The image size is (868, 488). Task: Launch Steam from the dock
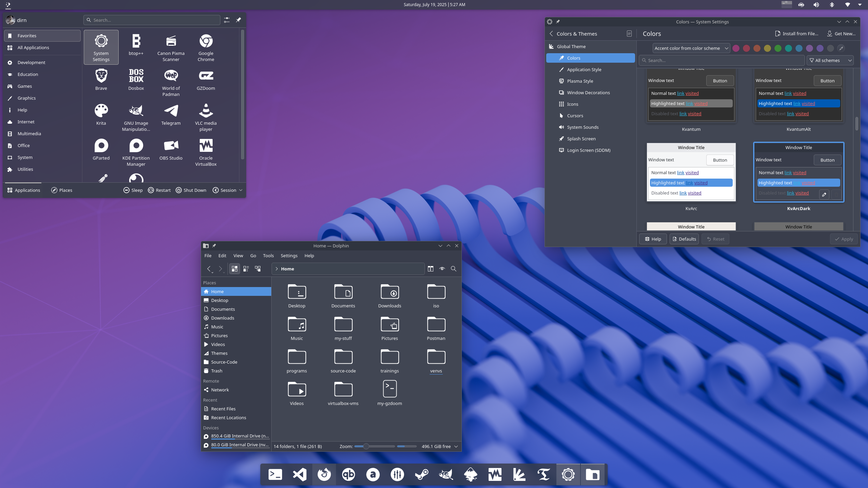421,474
